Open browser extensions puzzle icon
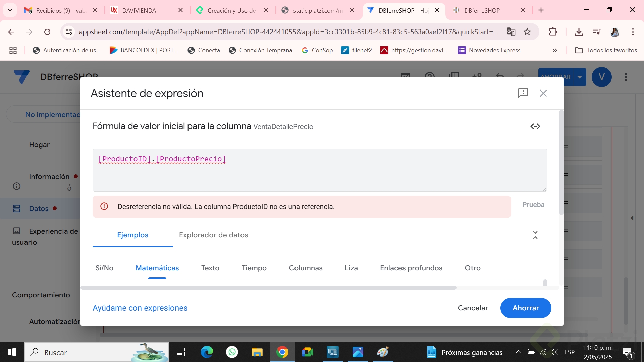Screen dimensions: 644x362 (553, 32)
